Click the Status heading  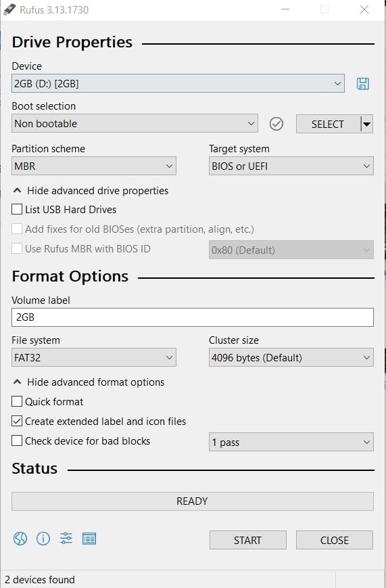point(34,468)
